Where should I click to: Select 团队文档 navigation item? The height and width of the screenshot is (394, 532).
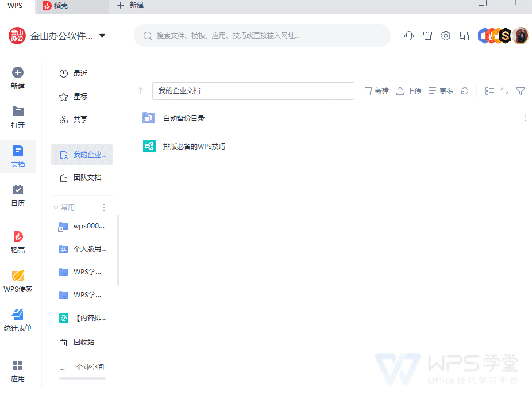point(82,178)
